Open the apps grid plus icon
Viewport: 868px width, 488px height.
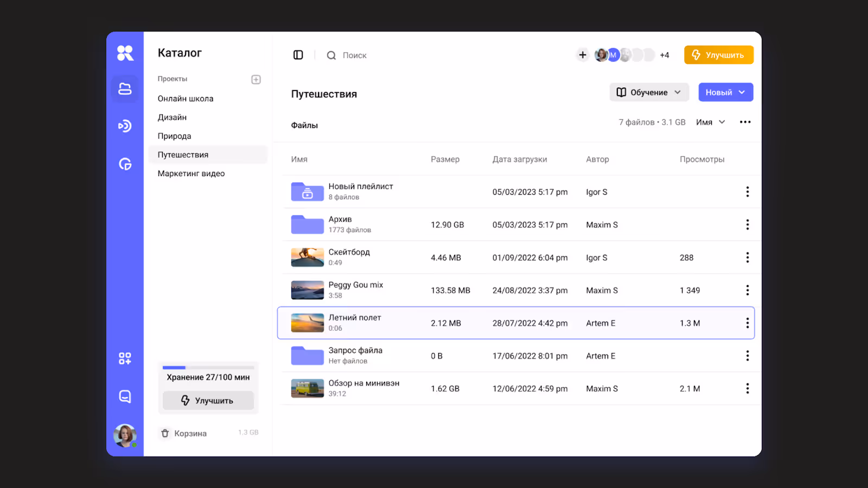pos(125,358)
